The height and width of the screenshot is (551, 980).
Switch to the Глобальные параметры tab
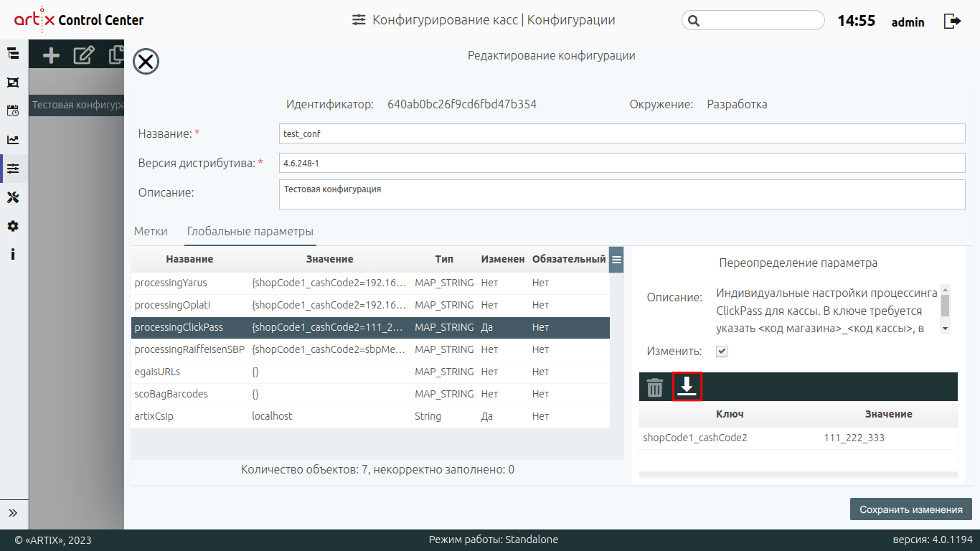[250, 231]
